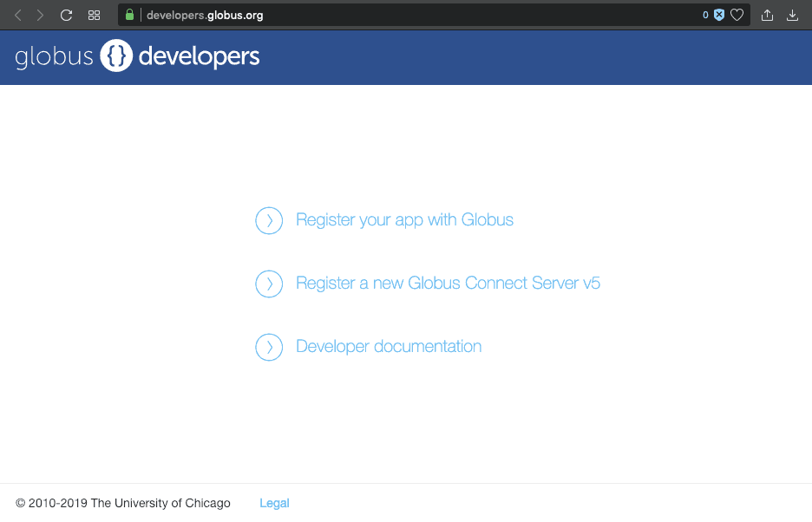This screenshot has height=522, width=812.
Task: Open "Register your app with Globus" link
Action: [404, 220]
